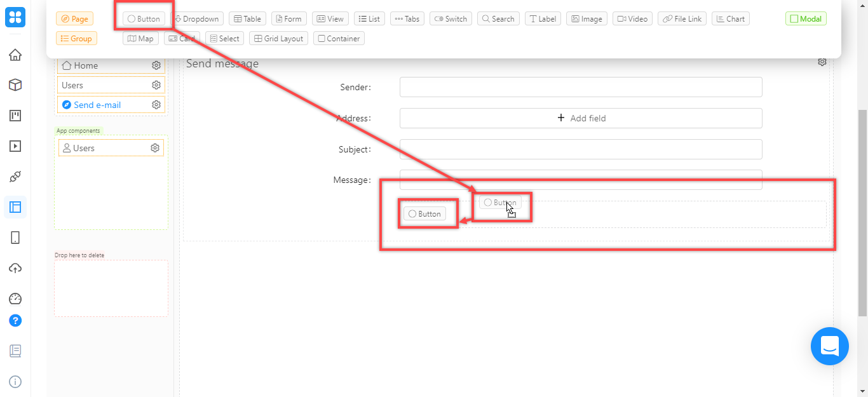Open integrations via the plug icon
868x397 pixels.
pyautogui.click(x=15, y=176)
